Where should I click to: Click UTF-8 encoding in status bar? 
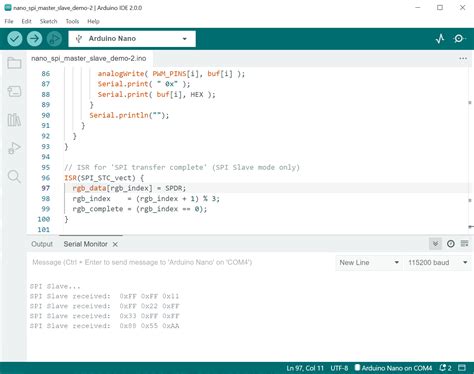tap(339, 368)
